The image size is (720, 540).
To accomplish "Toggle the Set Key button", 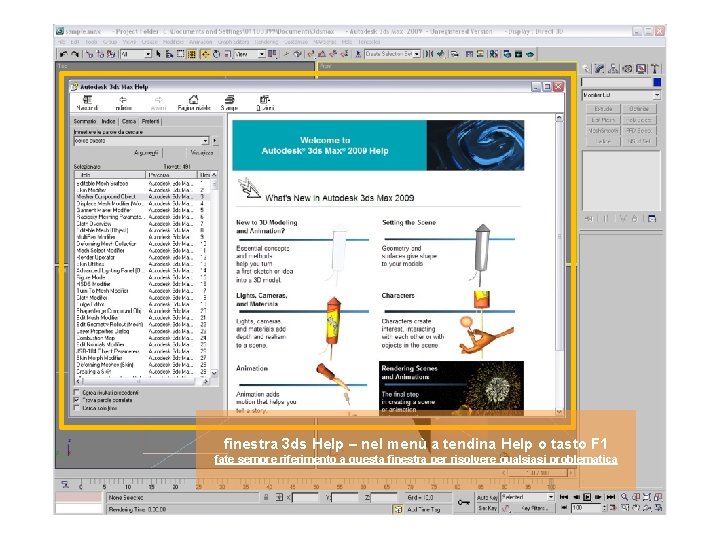I will coord(487,508).
